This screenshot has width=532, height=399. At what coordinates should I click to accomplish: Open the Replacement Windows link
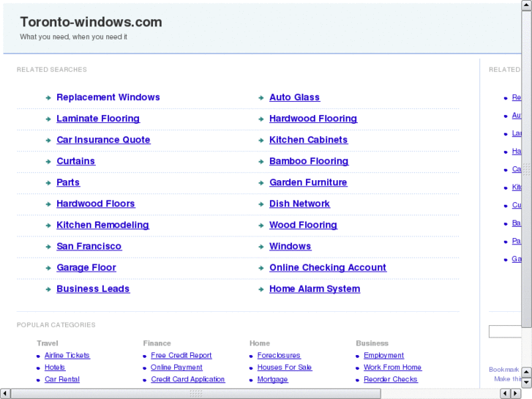[108, 97]
